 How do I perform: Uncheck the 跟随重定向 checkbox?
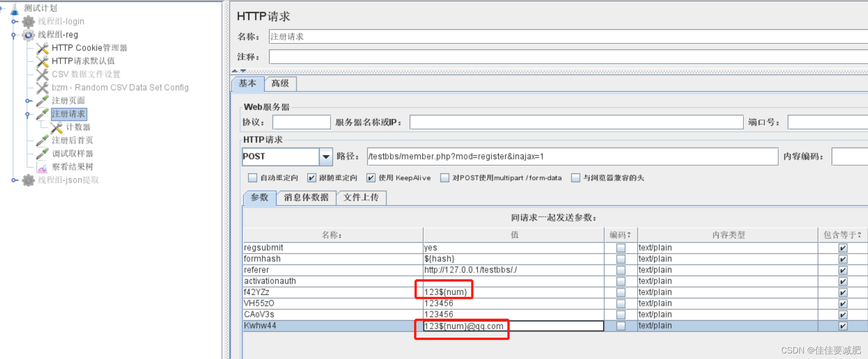tap(311, 178)
